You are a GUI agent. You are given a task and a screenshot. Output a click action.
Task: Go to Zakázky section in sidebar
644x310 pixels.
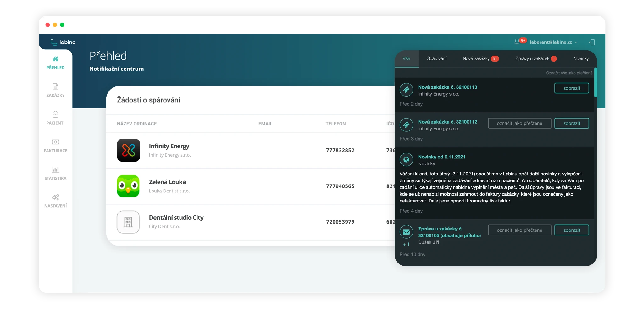(x=55, y=91)
